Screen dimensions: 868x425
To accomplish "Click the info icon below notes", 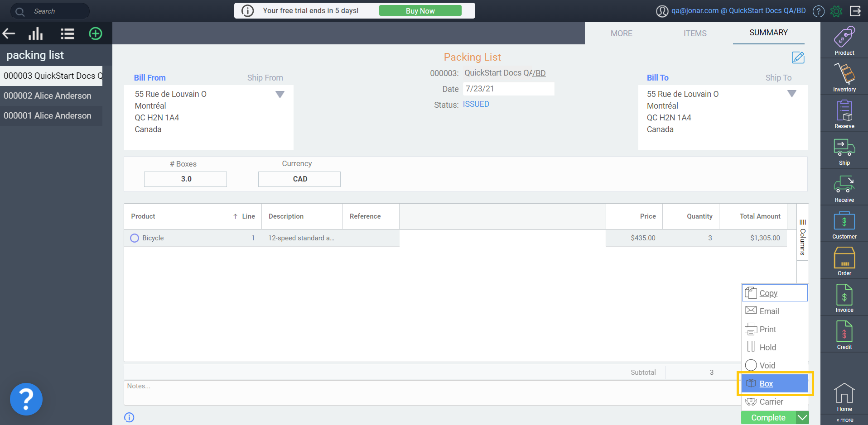I will click(129, 417).
